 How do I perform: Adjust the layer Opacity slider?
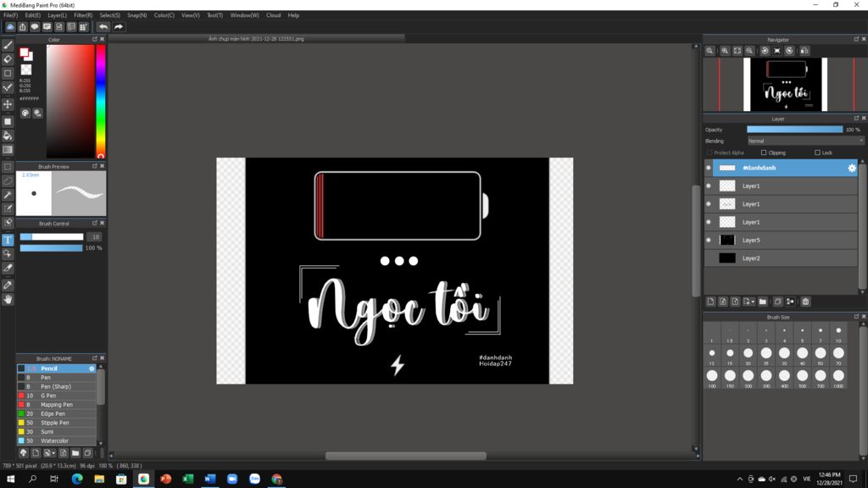(794, 130)
